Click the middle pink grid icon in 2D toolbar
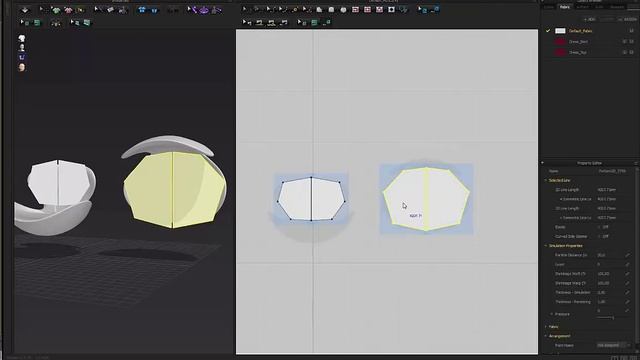This screenshot has width=640, height=360. [x=367, y=10]
